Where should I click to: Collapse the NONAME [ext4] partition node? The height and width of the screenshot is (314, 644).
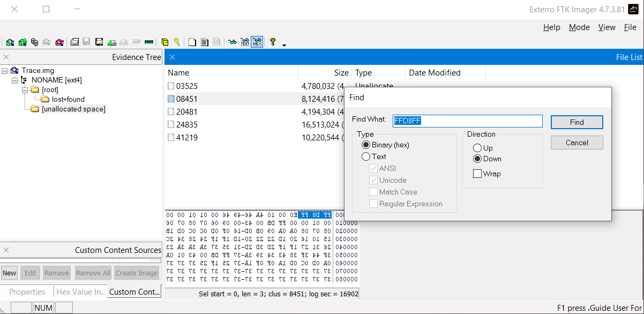pyautogui.click(x=14, y=80)
